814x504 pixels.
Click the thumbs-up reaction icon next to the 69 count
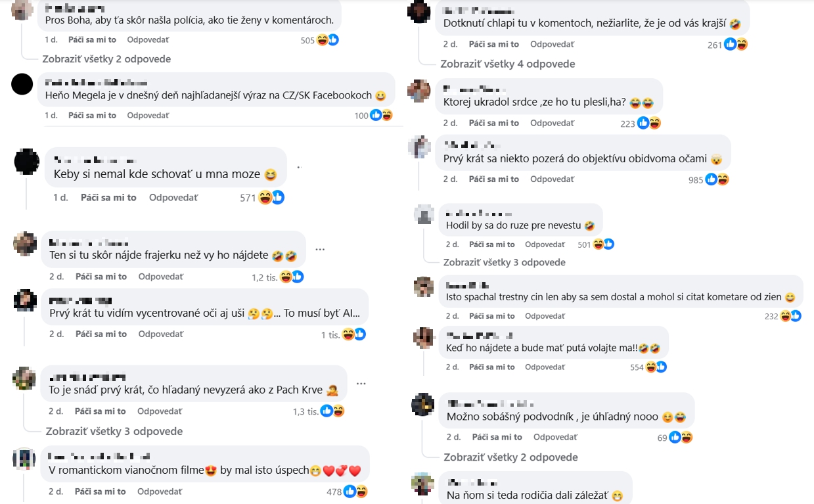point(675,436)
